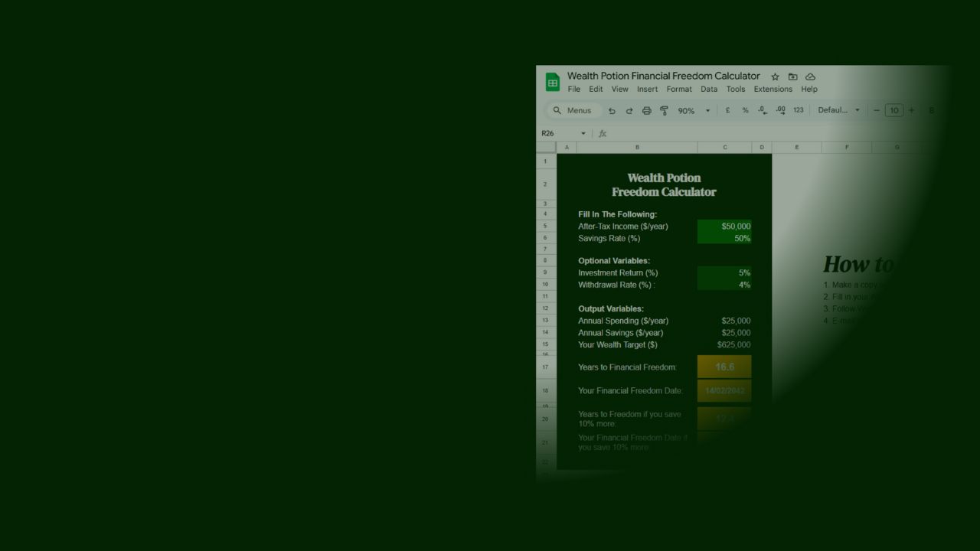Click the 'Wealth Potion Freedom Calculator' sheet title
Image resolution: width=980 pixels, height=551 pixels.
[x=664, y=185]
